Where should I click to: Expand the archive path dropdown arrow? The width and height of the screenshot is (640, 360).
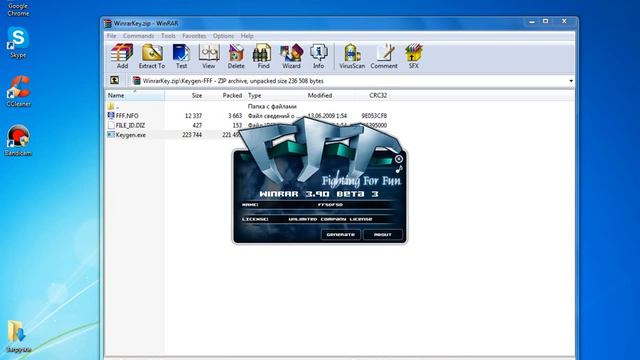(x=571, y=81)
